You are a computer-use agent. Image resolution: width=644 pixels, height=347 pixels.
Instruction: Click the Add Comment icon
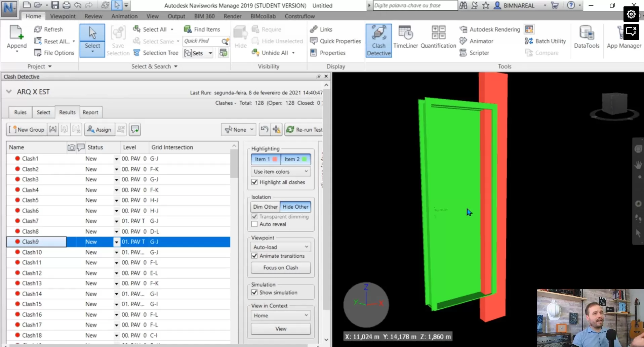point(135,129)
